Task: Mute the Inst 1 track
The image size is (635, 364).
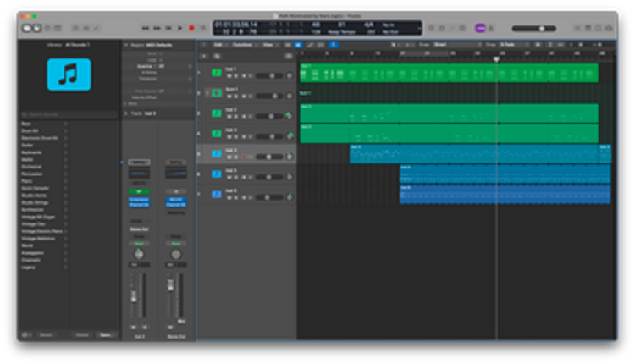Action: [229, 76]
